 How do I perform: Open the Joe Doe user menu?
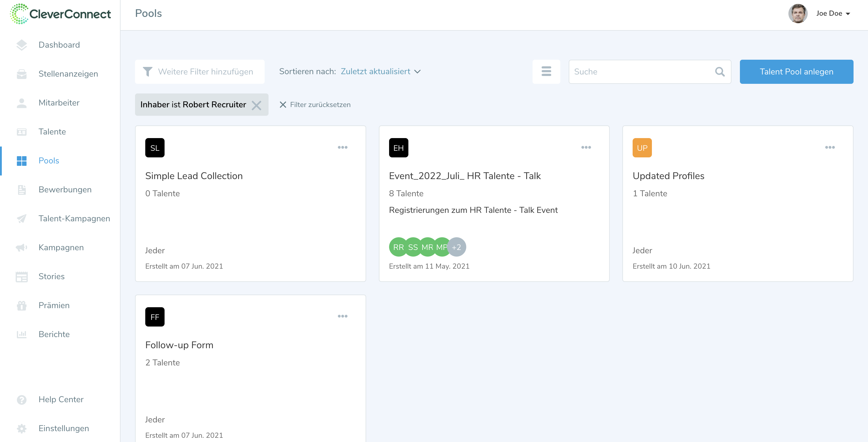click(833, 14)
